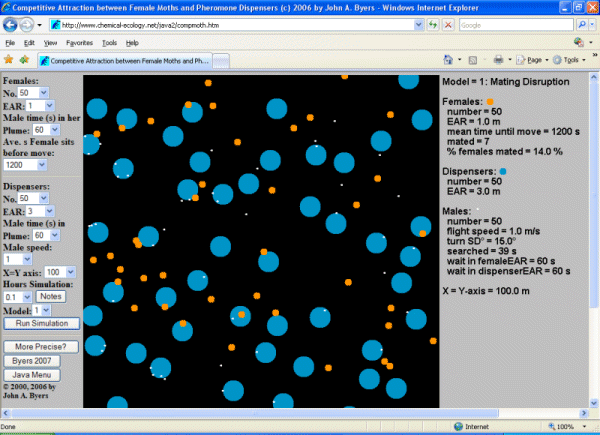Click the 'Model = 1: Mating Disruption' heading
The height and width of the screenshot is (435, 600).
pyautogui.click(x=505, y=82)
